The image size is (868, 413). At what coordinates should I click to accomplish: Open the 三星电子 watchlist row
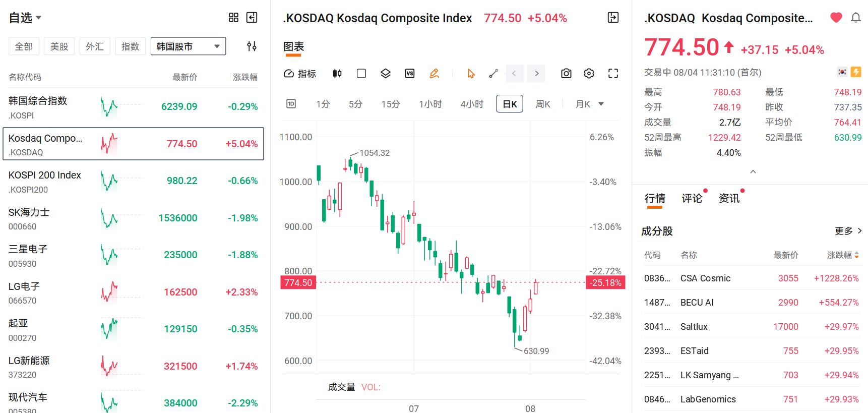(x=133, y=255)
